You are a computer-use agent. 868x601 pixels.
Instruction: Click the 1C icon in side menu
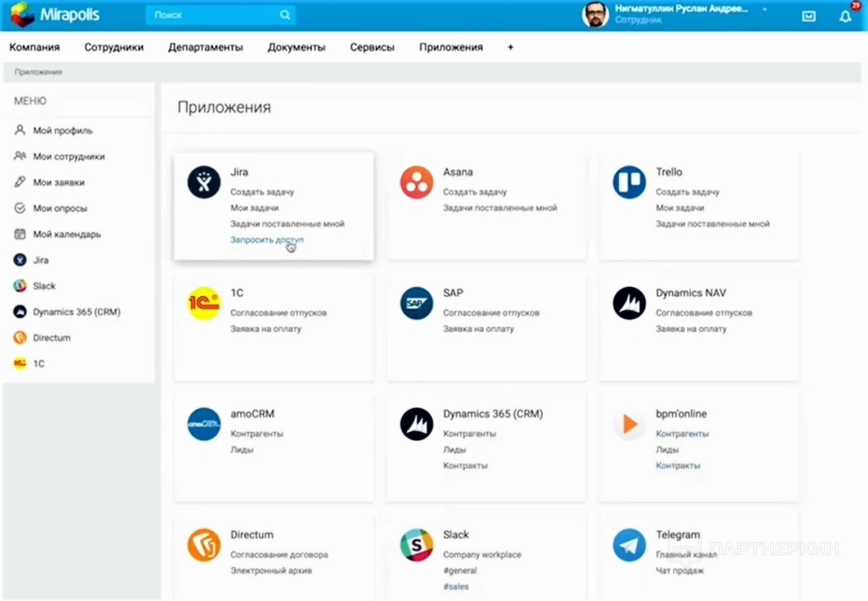pos(20,363)
